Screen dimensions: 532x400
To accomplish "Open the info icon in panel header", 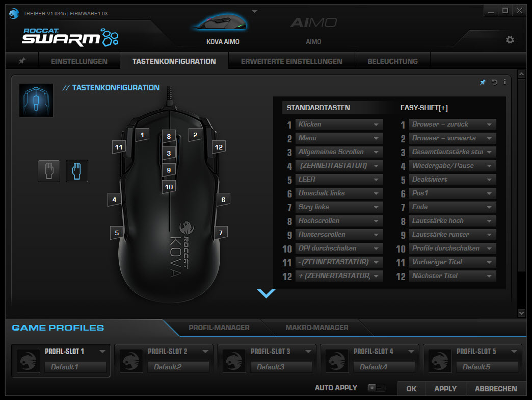I will pyautogui.click(x=504, y=82).
